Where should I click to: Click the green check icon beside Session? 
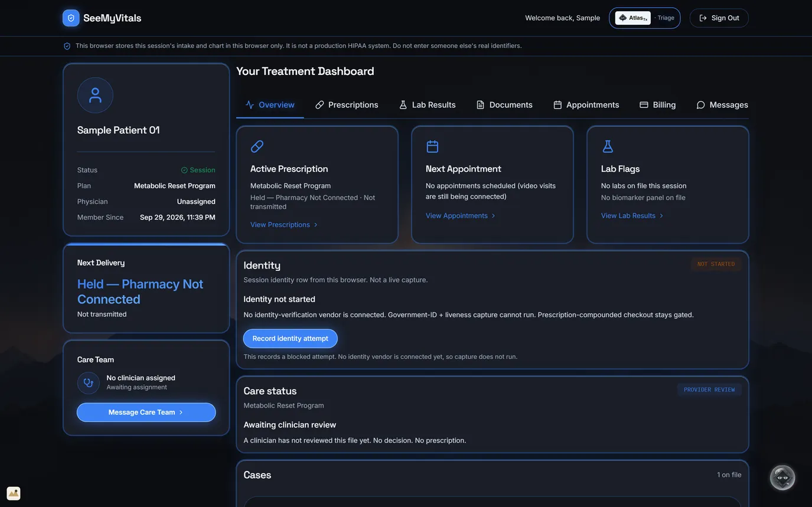tap(184, 170)
